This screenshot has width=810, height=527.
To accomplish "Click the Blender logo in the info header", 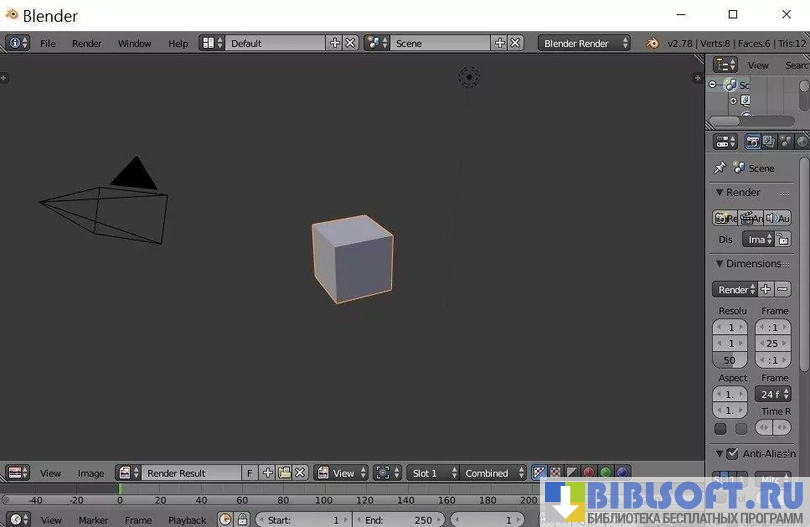I will pos(652,43).
